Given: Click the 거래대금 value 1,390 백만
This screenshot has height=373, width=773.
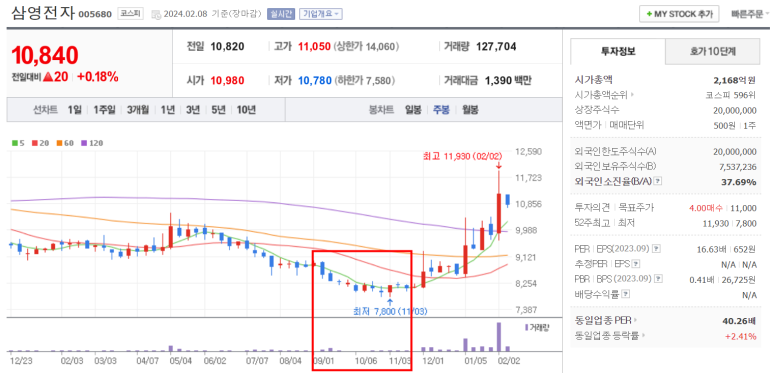Looking at the screenshot, I should [508, 80].
